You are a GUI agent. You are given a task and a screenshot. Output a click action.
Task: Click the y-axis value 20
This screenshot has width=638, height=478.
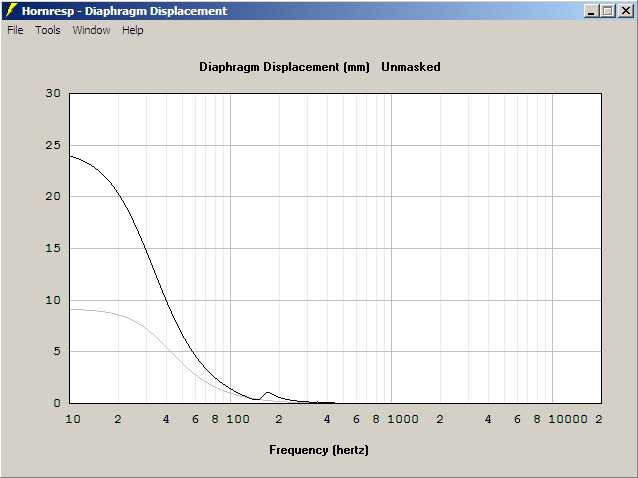click(x=53, y=196)
